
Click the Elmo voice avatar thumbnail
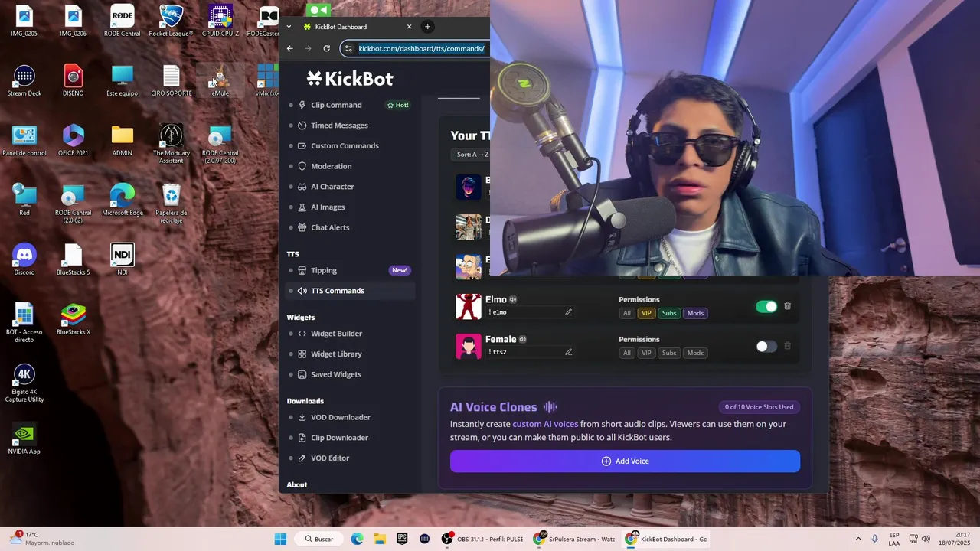[469, 306]
